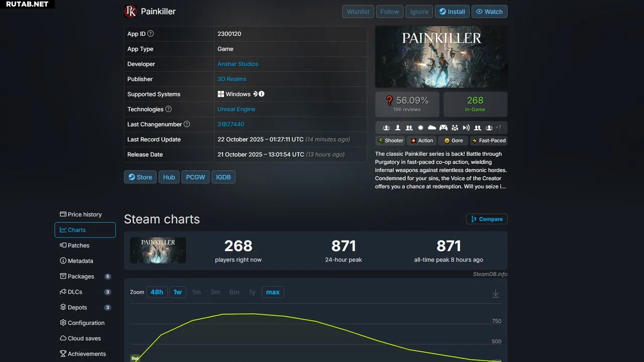Click the help icon next to App ID

[150, 34]
